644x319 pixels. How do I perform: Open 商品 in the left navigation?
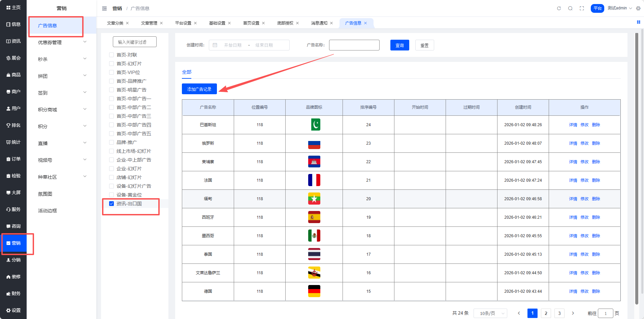point(13,75)
